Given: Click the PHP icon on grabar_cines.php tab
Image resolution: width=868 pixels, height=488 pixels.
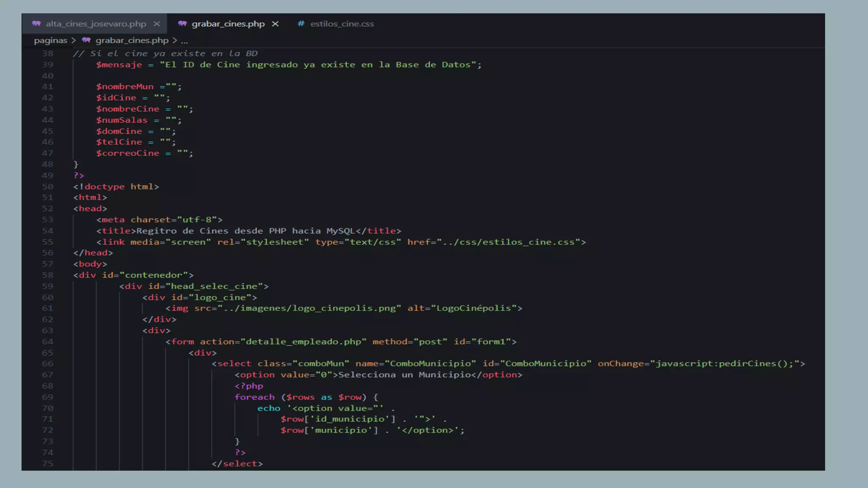Looking at the screenshot, I should click(x=182, y=24).
